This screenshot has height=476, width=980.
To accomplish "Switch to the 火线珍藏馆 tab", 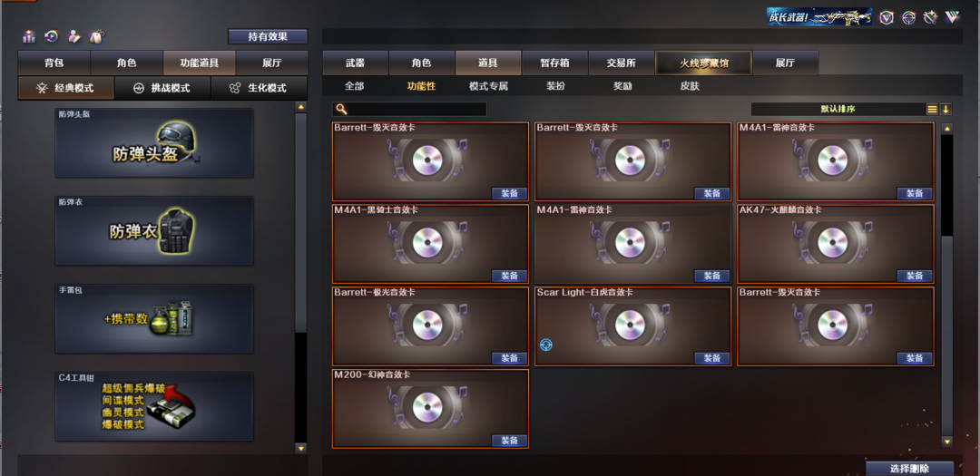I will tap(704, 63).
